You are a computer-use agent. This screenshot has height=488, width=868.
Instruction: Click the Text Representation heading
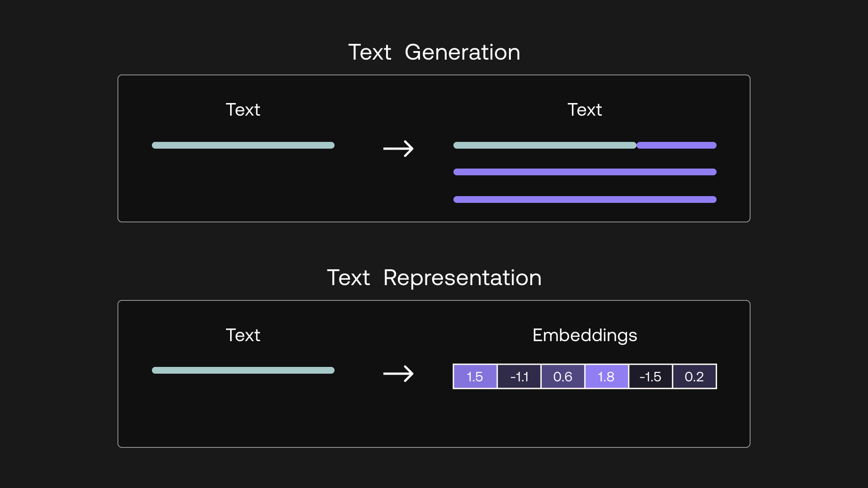pos(434,277)
